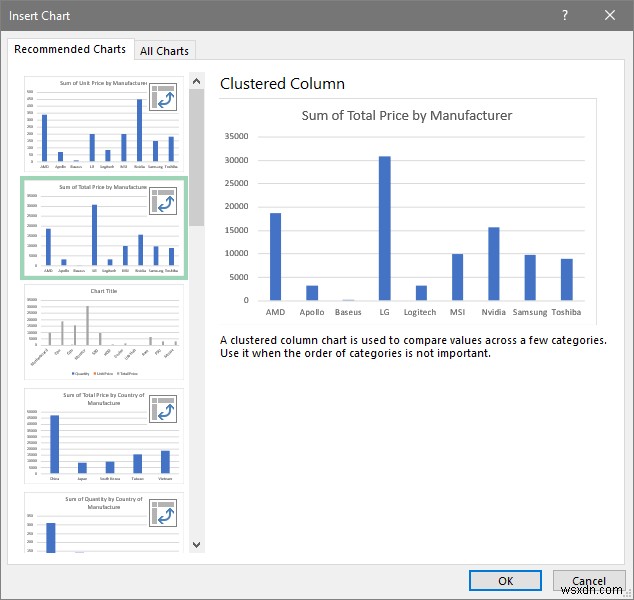This screenshot has width=634, height=600.
Task: Click PivotChart icon on Quantity by Country thumbnail
Action: coord(163,513)
